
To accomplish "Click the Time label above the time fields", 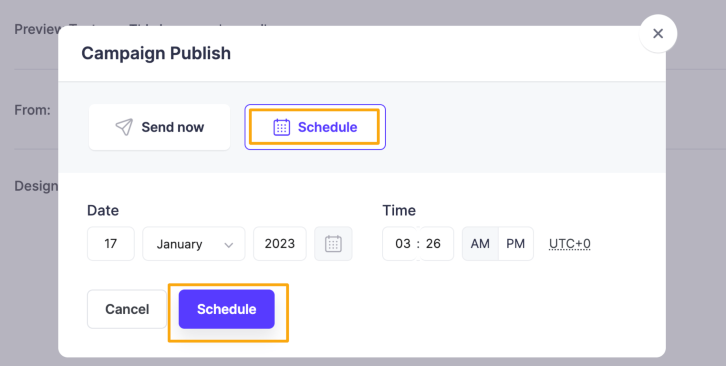I will pyautogui.click(x=399, y=210).
